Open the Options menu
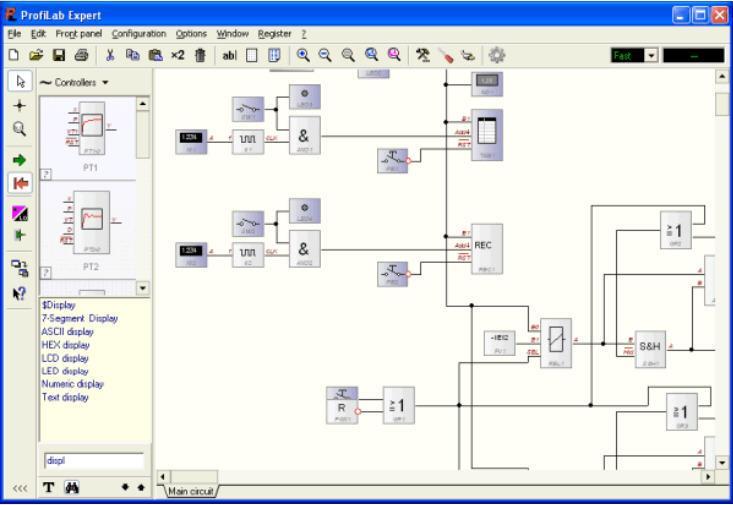The image size is (733, 505). [x=191, y=34]
